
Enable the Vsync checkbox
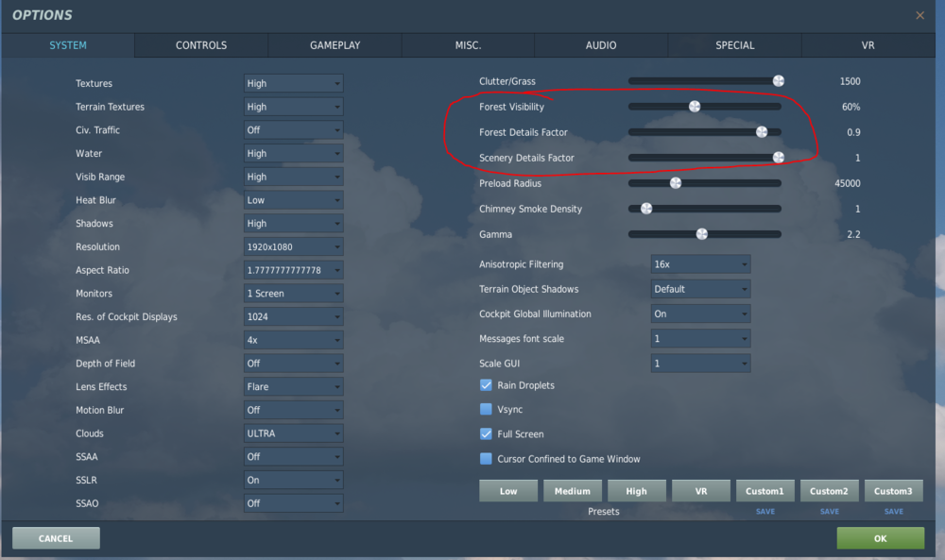(x=486, y=410)
